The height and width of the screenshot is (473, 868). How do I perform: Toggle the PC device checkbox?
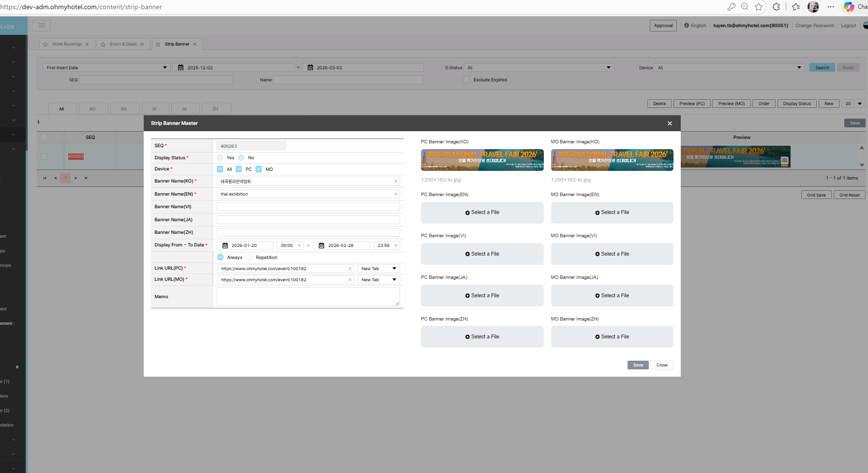pos(239,169)
